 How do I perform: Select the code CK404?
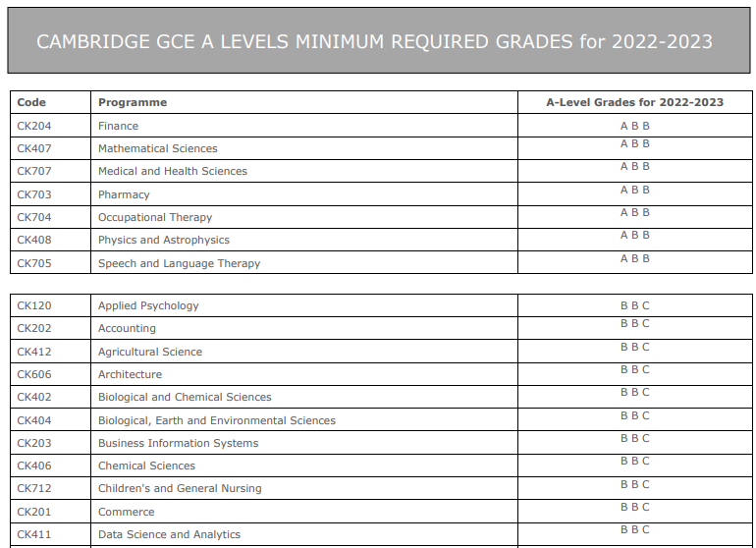[34, 420]
